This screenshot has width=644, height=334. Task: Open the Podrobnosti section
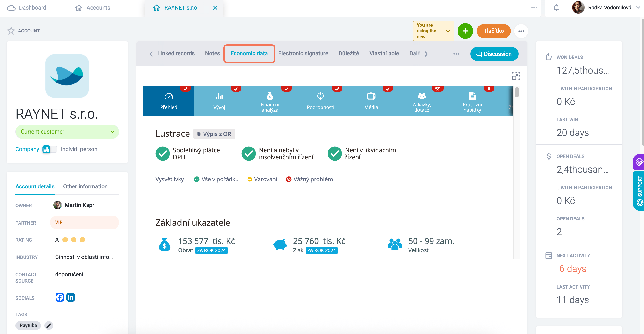click(x=321, y=101)
